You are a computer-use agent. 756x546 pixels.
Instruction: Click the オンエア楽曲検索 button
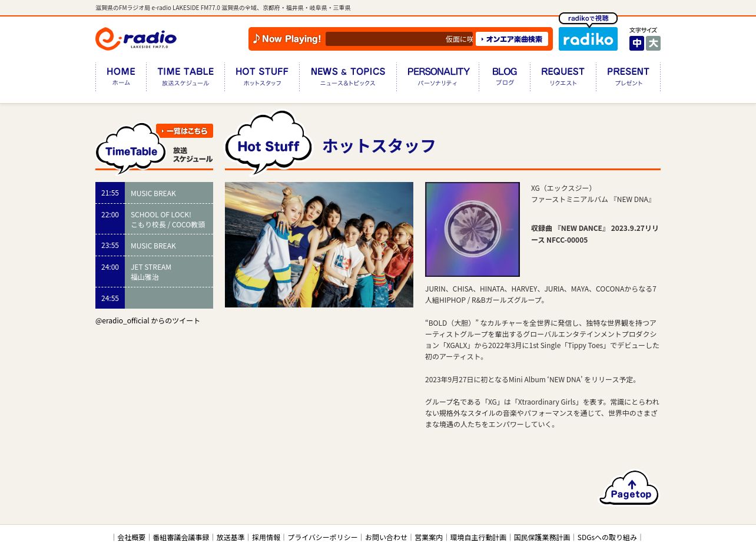512,39
